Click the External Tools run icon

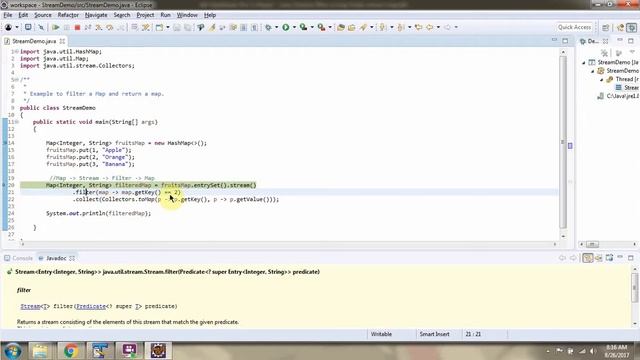[x=322, y=27]
